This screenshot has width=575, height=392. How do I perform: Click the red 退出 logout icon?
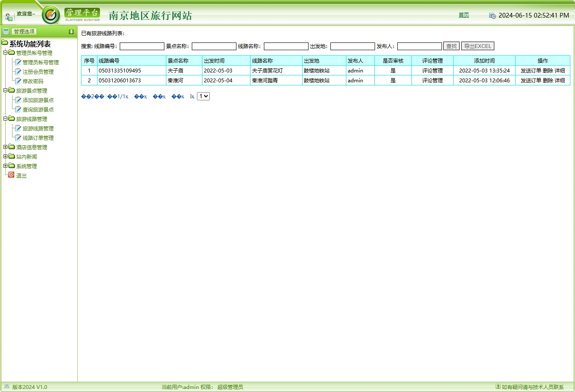coord(11,175)
